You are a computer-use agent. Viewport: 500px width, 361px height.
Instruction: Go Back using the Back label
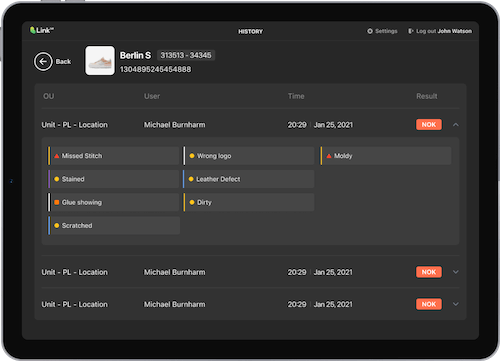pyautogui.click(x=63, y=61)
